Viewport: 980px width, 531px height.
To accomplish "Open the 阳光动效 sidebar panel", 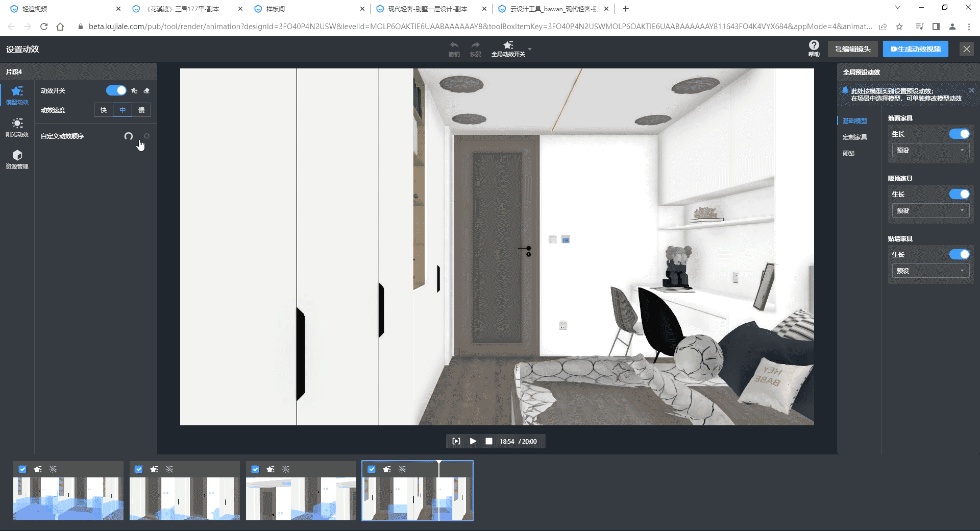I will (17, 127).
